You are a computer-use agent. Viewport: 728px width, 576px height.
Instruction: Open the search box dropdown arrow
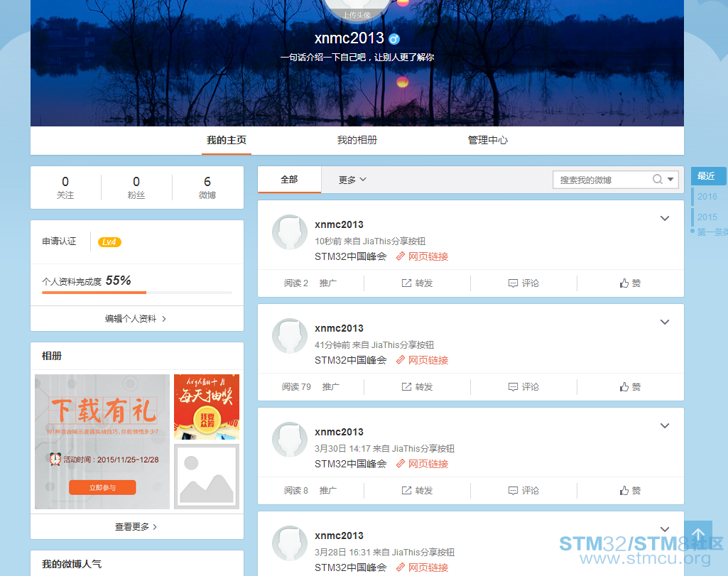click(x=670, y=179)
